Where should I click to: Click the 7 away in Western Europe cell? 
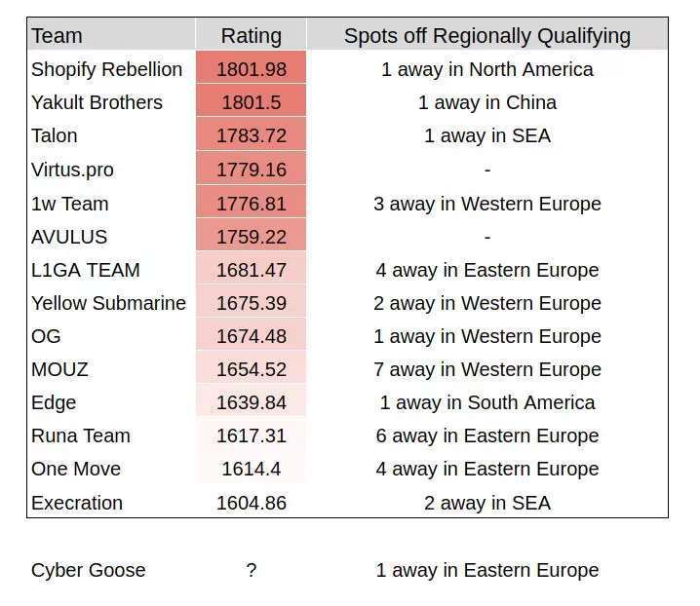(x=486, y=369)
